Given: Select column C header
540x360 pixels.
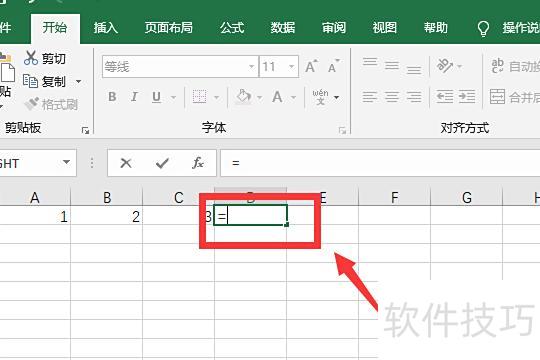Looking at the screenshot, I should click(x=178, y=197).
